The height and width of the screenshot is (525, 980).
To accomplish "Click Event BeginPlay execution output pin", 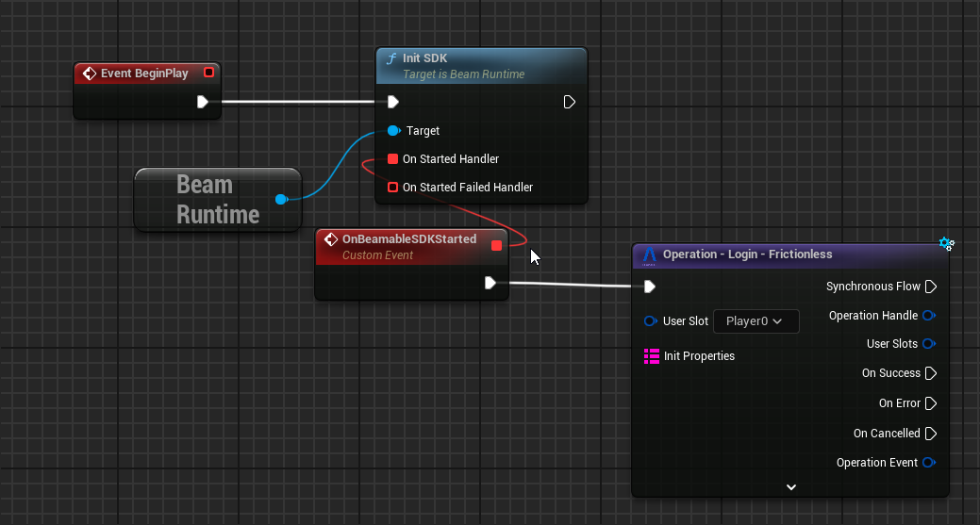I will point(203,102).
